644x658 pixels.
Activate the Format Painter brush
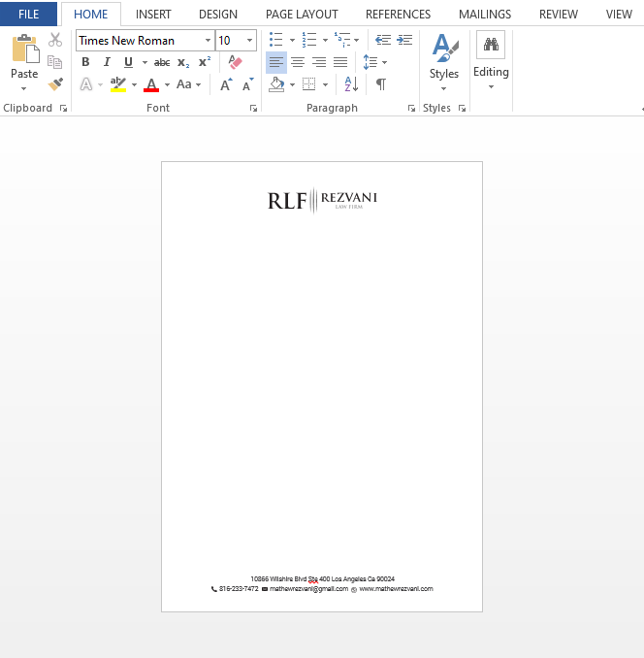[x=55, y=84]
